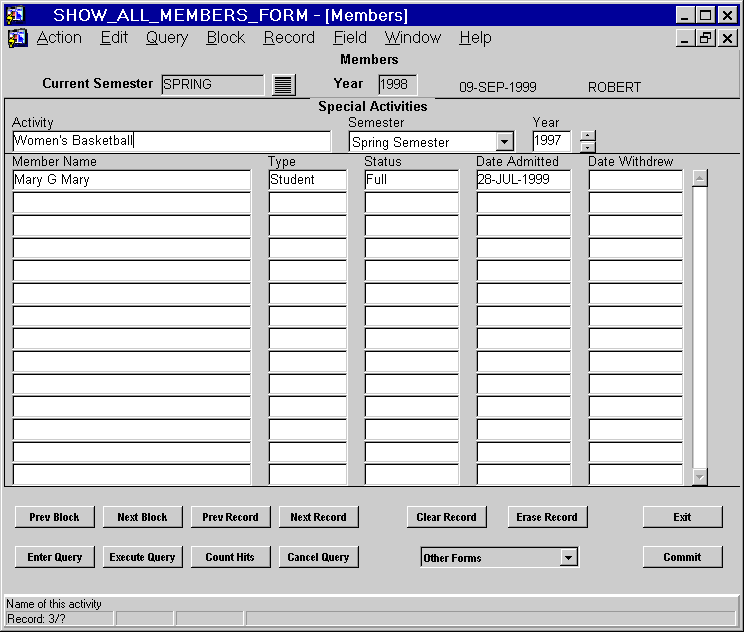The image size is (744, 632).
Task: Click the Next Block button
Action: 142,517
